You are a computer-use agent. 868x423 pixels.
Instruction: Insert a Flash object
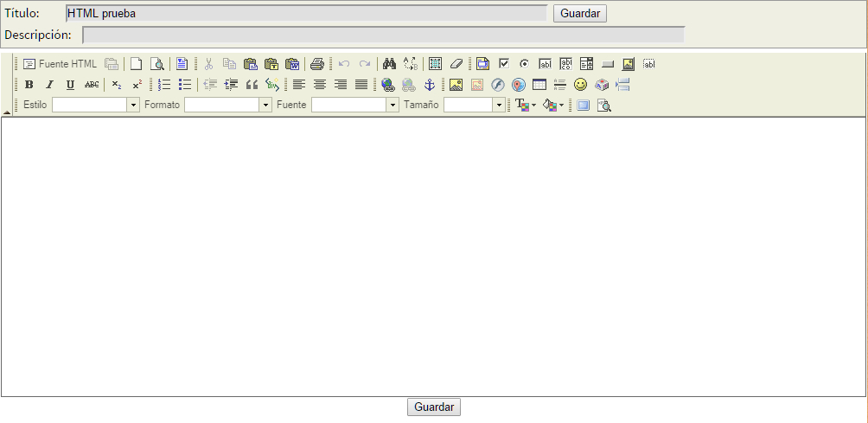point(498,85)
